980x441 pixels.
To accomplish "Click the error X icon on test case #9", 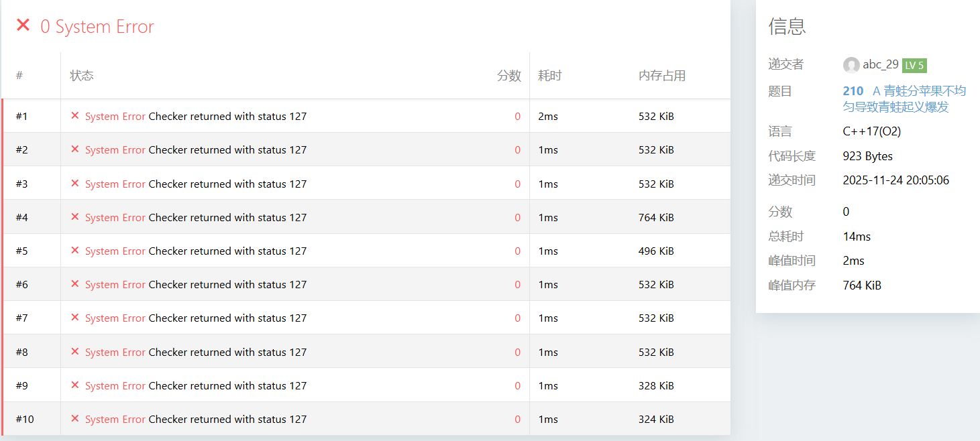I will click(x=75, y=385).
